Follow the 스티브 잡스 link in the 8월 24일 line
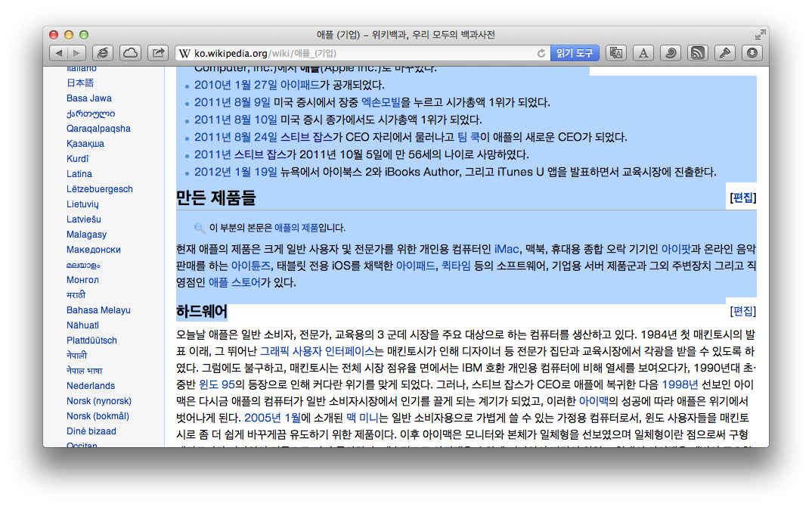 (x=306, y=137)
